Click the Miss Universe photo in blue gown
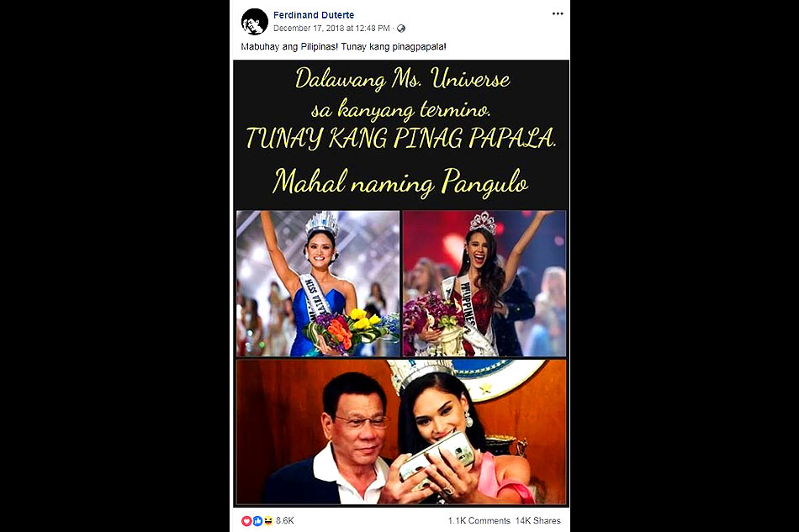Screen dimensions: 799x532 coord(319,283)
